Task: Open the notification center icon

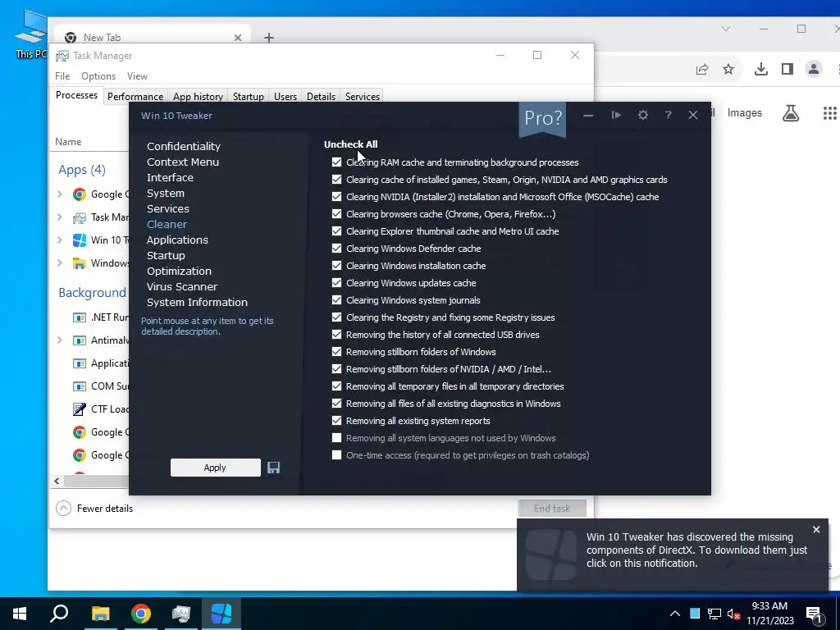Action: [x=815, y=614]
